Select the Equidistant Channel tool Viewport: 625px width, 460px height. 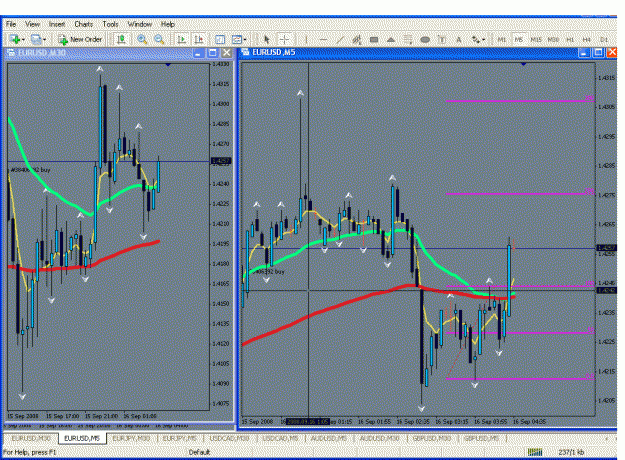357,39
